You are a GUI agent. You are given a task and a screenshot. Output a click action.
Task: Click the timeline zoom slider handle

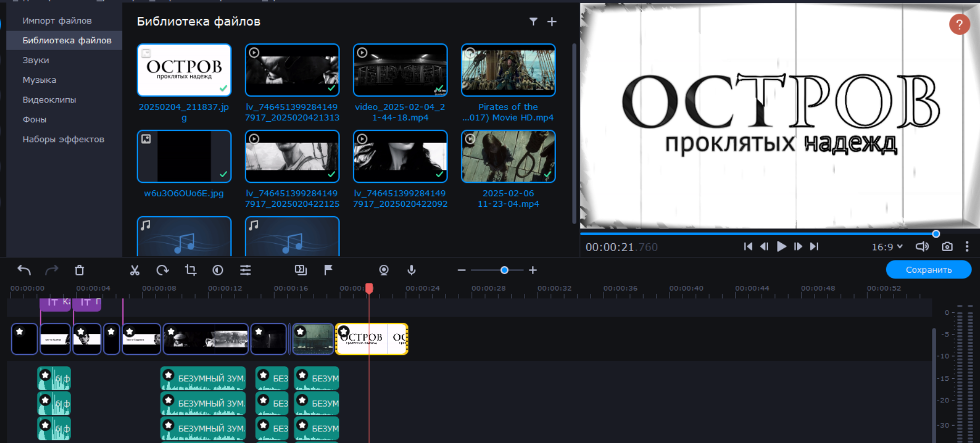[504, 271]
